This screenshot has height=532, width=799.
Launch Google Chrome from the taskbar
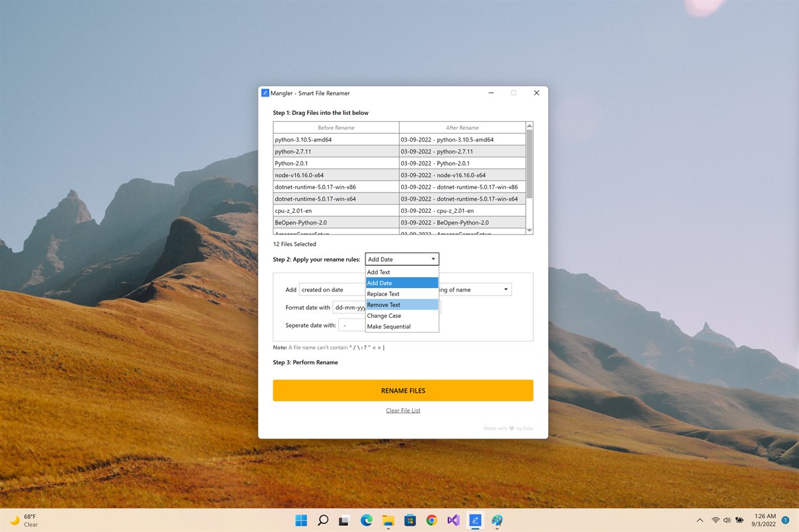pyautogui.click(x=431, y=521)
